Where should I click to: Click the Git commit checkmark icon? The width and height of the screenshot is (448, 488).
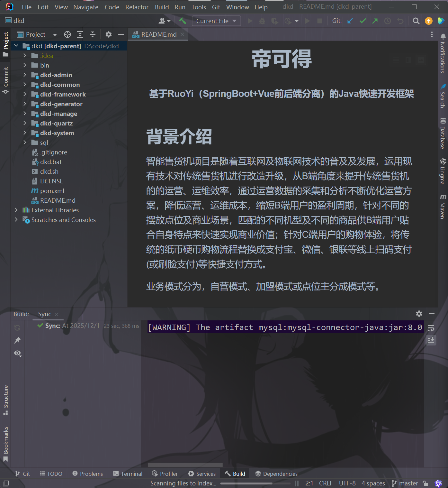point(363,21)
